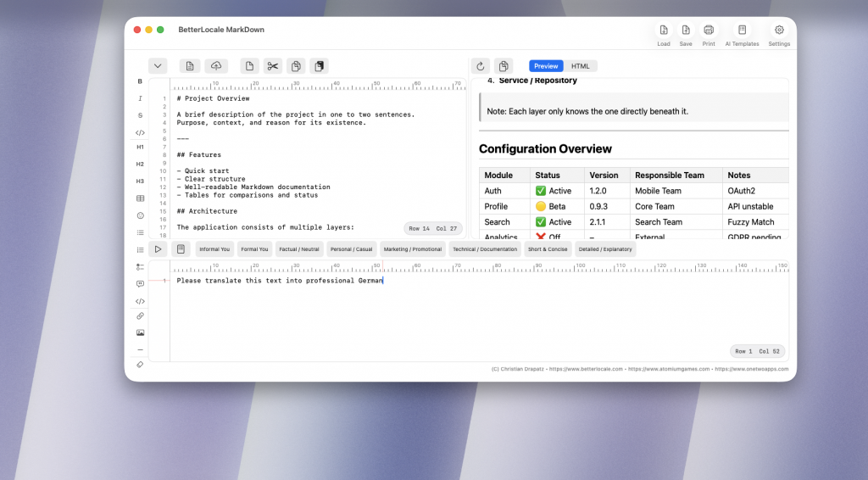868x480 pixels.
Task: Refresh the preview with the reload icon
Action: pos(481,66)
